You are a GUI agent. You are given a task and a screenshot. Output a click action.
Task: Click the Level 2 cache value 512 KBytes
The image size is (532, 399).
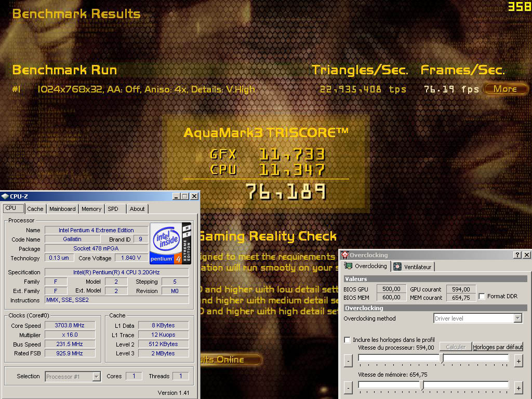point(163,344)
